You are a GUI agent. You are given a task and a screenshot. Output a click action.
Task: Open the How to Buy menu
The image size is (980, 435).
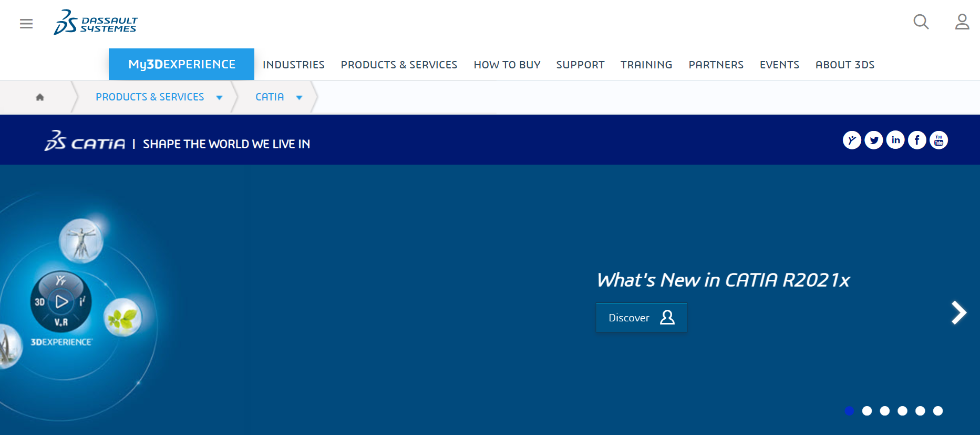[x=507, y=65]
